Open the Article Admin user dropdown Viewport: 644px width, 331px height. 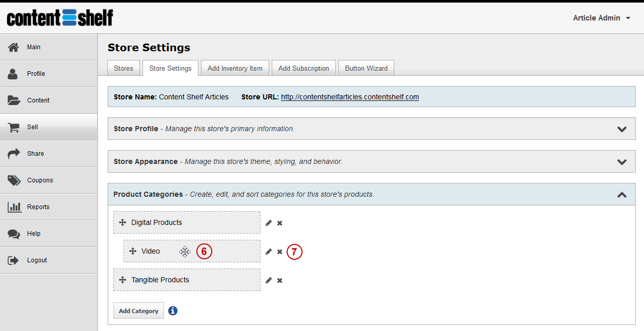click(602, 18)
